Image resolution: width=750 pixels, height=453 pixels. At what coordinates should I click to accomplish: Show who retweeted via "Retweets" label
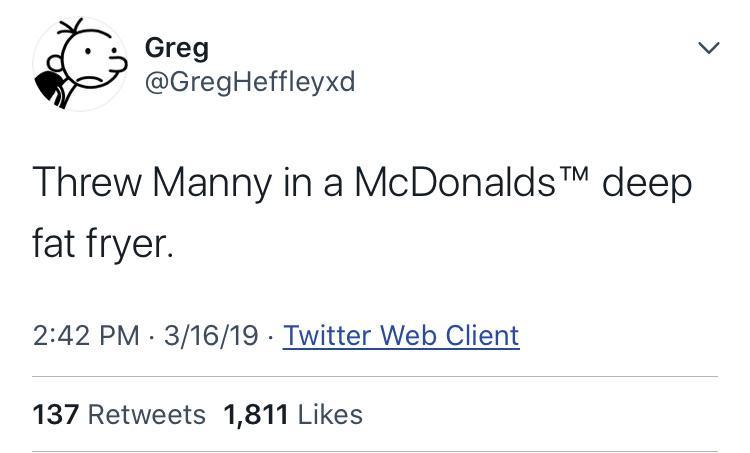[x=147, y=414]
